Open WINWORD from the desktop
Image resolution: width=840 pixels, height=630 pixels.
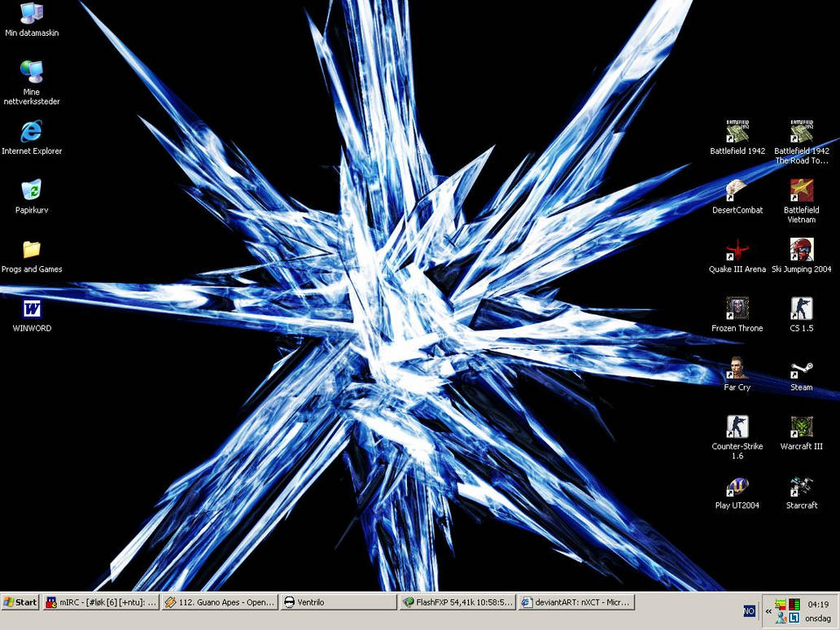31,309
